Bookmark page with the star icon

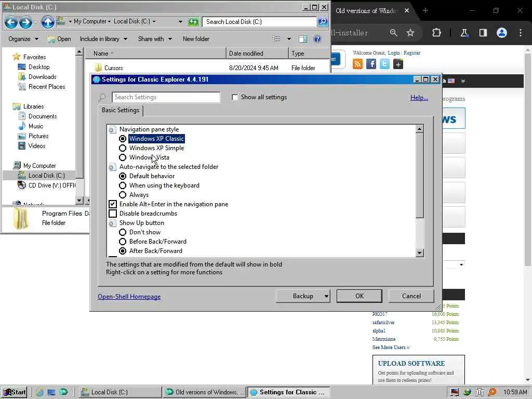(410, 33)
